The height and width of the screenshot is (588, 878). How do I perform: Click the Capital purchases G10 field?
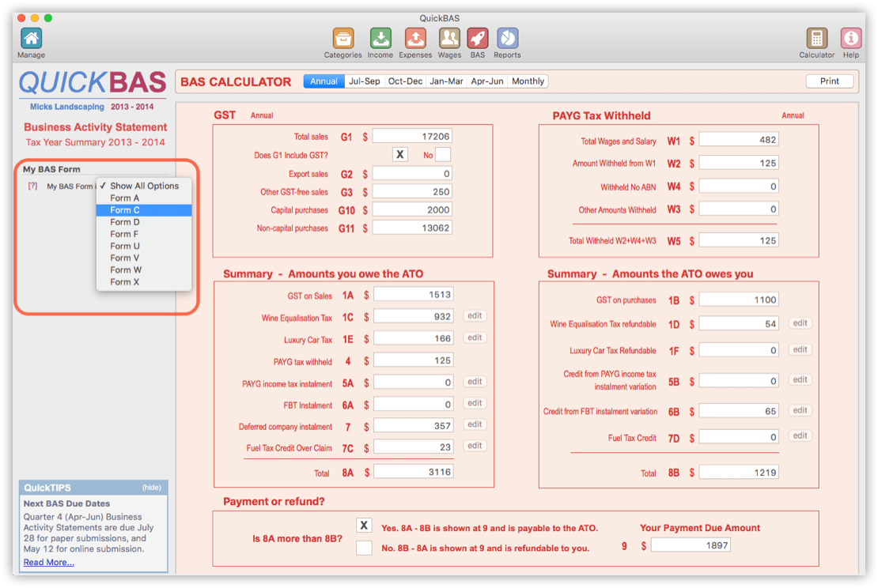(413, 209)
